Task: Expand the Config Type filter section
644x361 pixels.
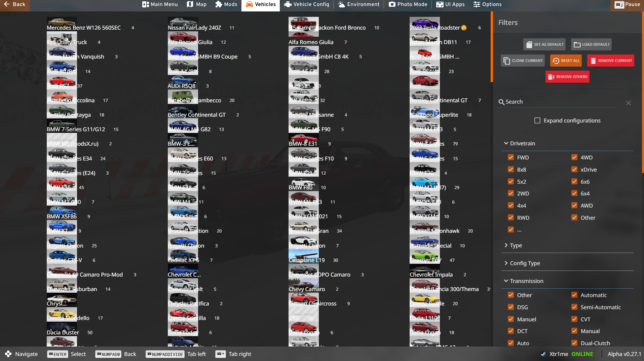Action: click(x=567, y=263)
